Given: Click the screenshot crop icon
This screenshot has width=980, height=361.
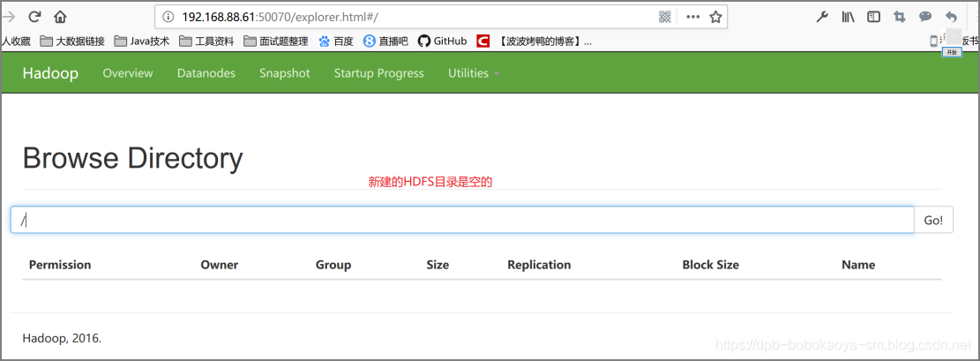Looking at the screenshot, I should coord(900,17).
